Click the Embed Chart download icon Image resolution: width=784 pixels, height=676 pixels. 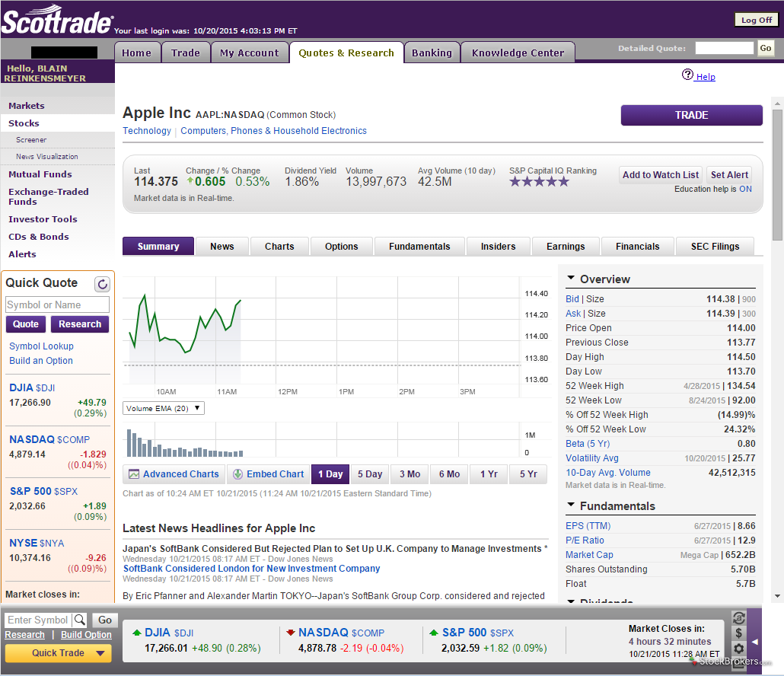238,474
